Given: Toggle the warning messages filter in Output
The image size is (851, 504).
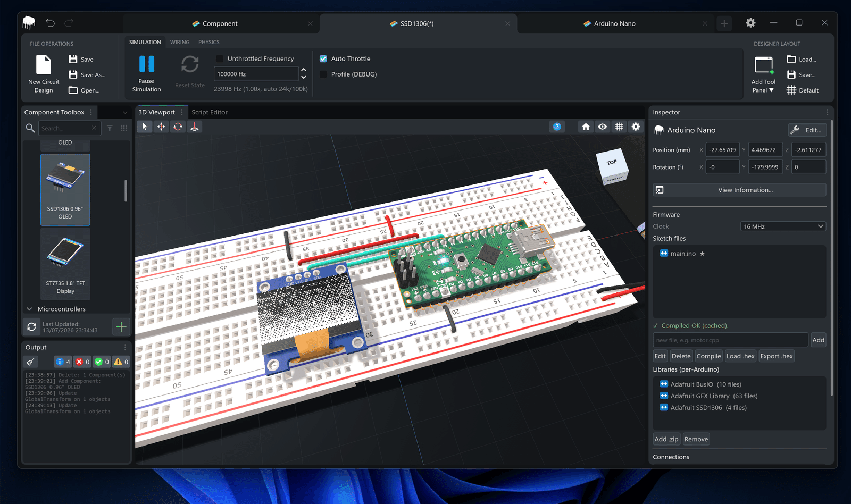Looking at the screenshot, I should [x=121, y=362].
